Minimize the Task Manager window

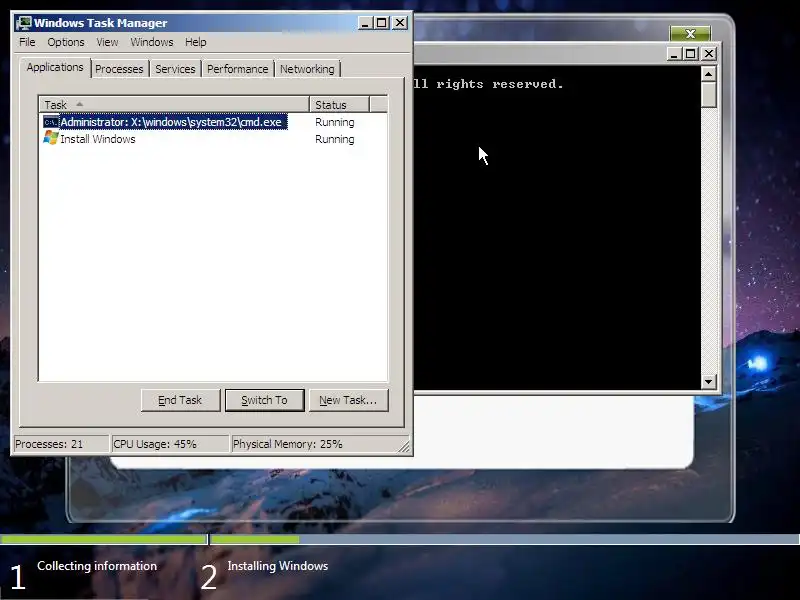[365, 23]
